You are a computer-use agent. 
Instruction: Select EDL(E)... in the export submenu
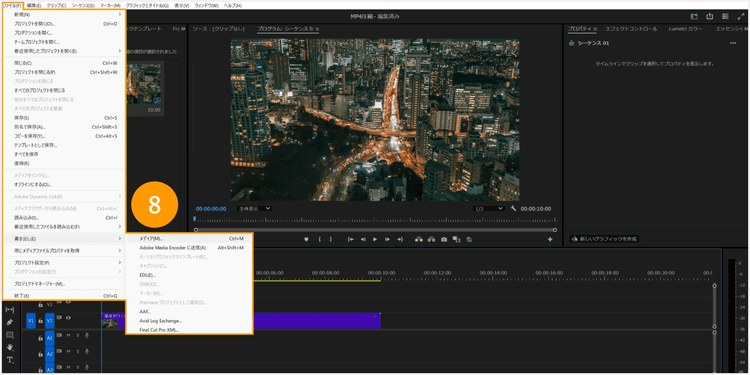point(189,275)
